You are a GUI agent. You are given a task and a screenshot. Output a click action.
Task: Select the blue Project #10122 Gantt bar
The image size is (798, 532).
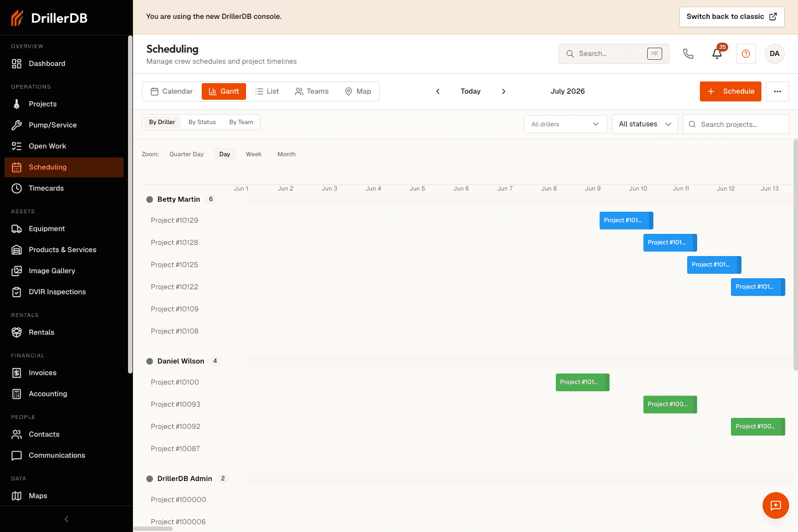(x=758, y=287)
